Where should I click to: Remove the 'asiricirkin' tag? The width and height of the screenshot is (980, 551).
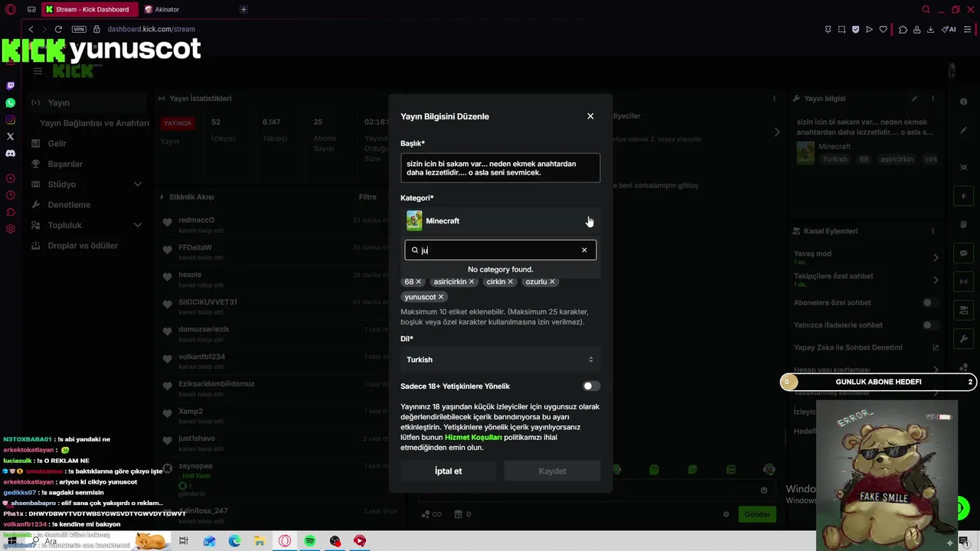(x=472, y=282)
